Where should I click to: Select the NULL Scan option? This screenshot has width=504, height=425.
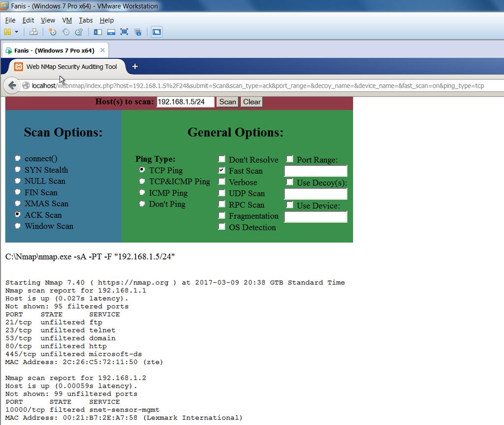point(18,180)
